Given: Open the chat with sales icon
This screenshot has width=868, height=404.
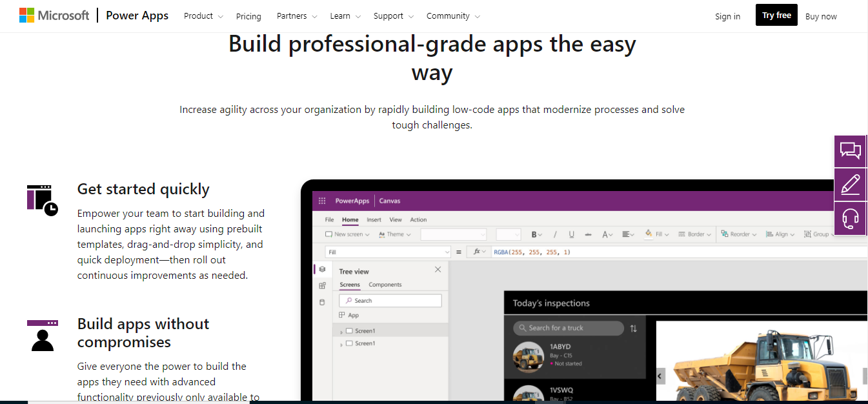Looking at the screenshot, I should click(850, 151).
